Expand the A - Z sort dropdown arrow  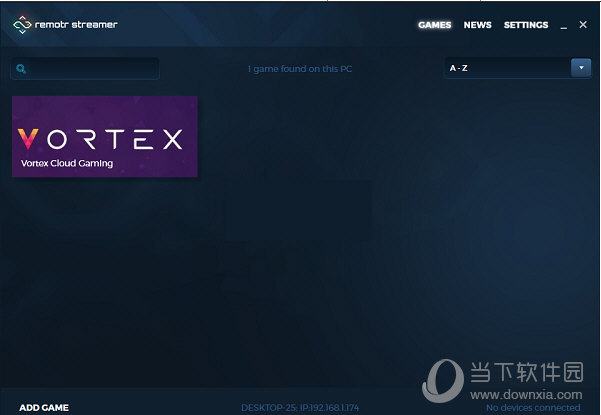(581, 68)
